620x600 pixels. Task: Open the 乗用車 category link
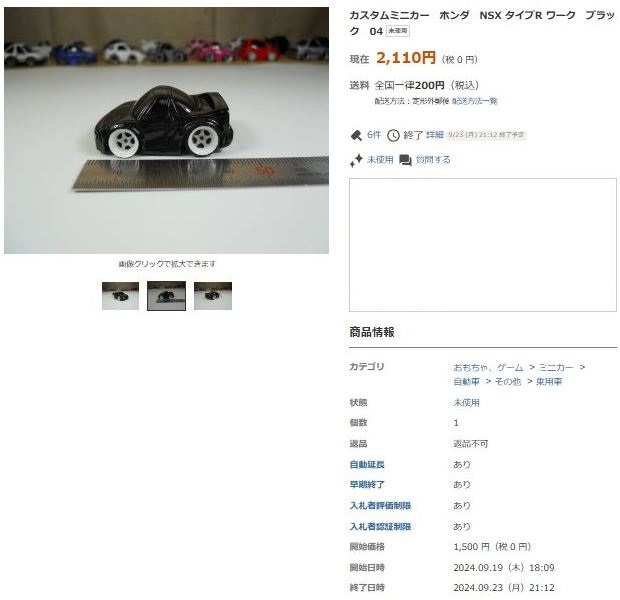549,382
